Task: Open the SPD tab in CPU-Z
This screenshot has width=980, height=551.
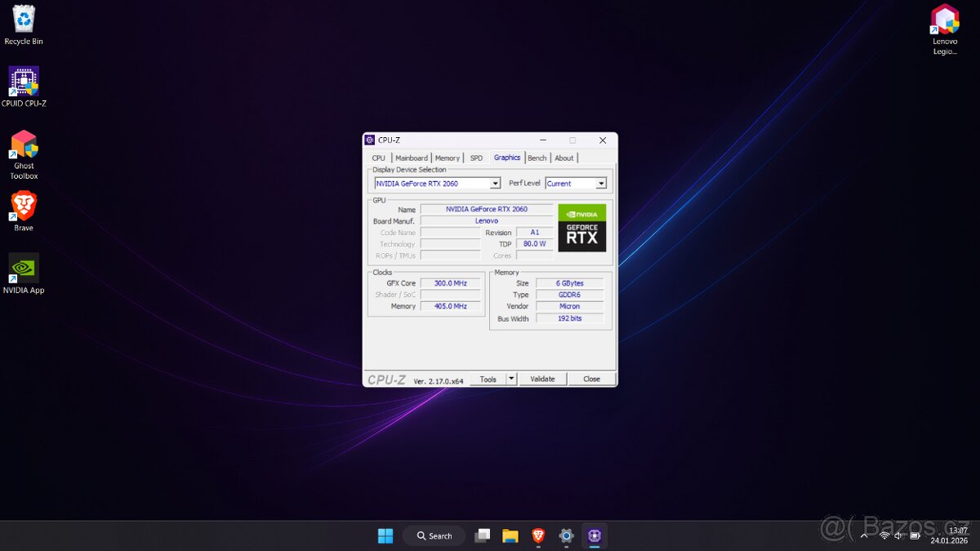Action: point(476,158)
